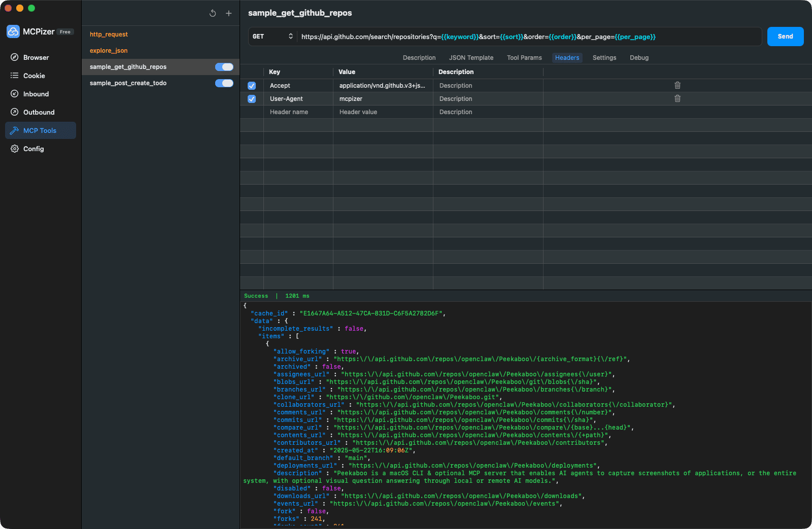Screen dimensions: 812x529
Task: Select the Headers tab
Action: tap(567, 58)
